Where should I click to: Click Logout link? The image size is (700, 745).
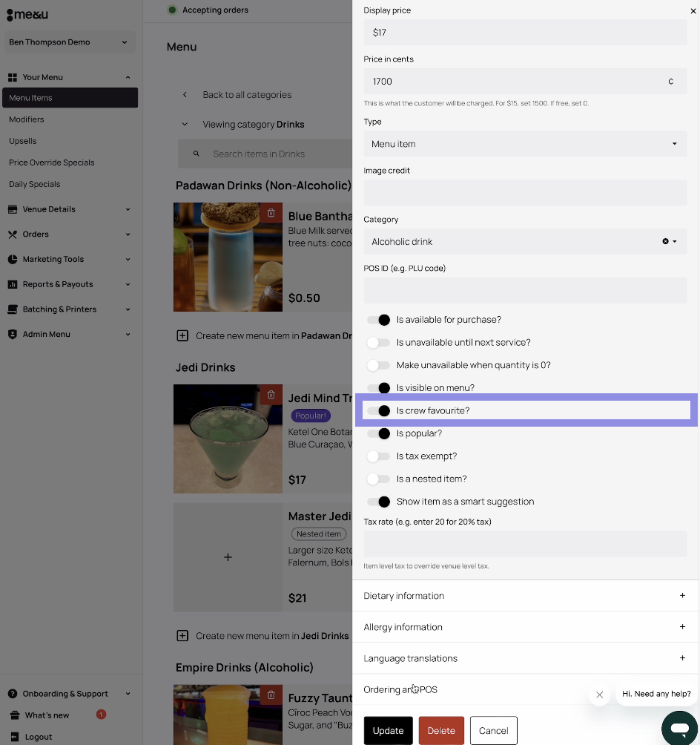[x=39, y=737]
